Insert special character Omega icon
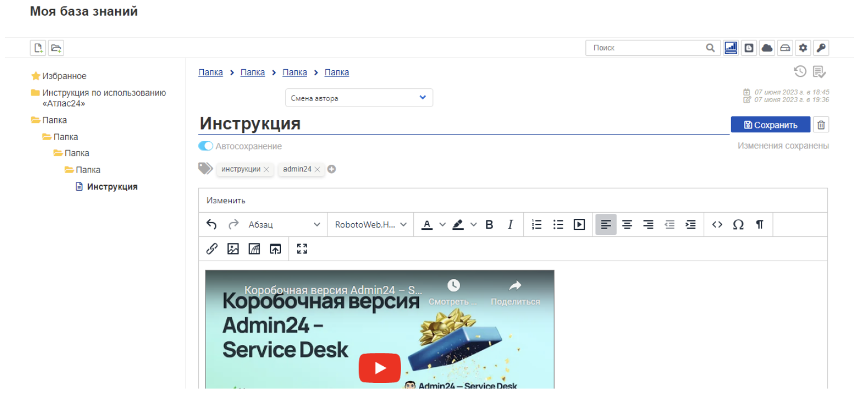The height and width of the screenshot is (412, 868). coord(738,224)
